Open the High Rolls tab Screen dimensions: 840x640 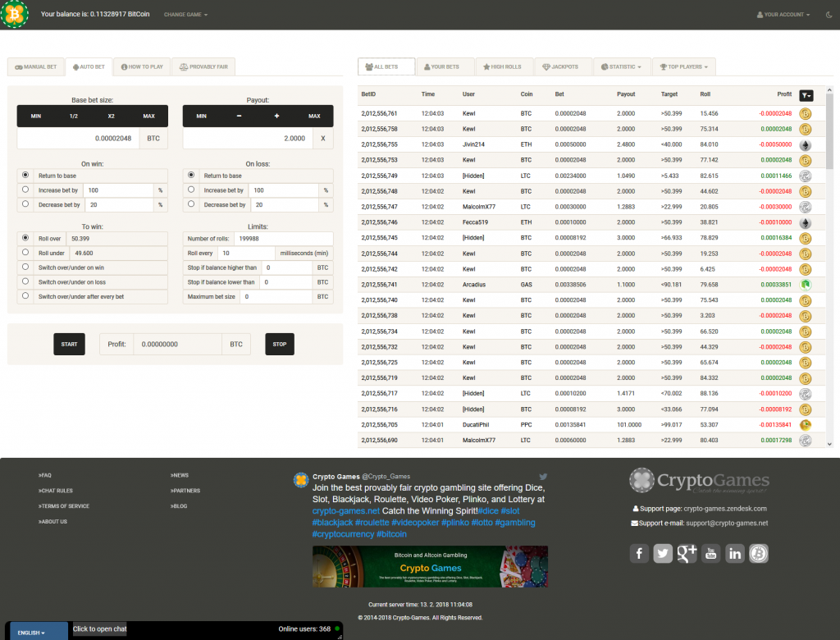(x=504, y=66)
